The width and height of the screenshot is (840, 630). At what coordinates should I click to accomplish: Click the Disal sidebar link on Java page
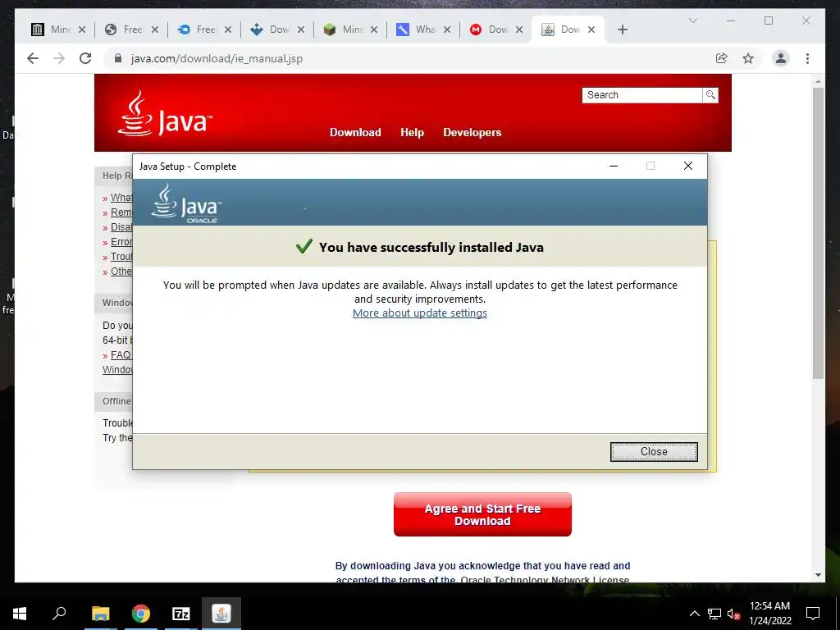121,226
